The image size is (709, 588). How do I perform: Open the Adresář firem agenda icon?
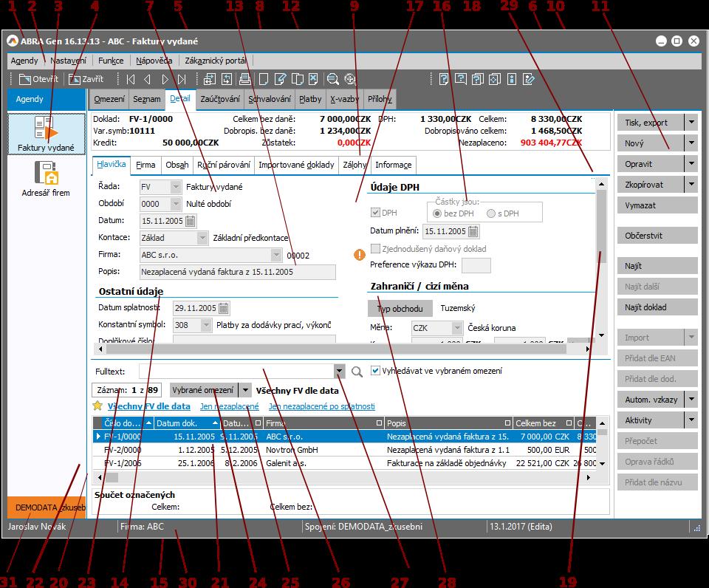tap(46, 179)
